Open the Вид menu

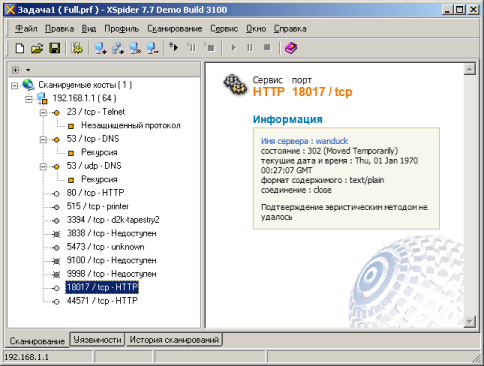point(89,29)
